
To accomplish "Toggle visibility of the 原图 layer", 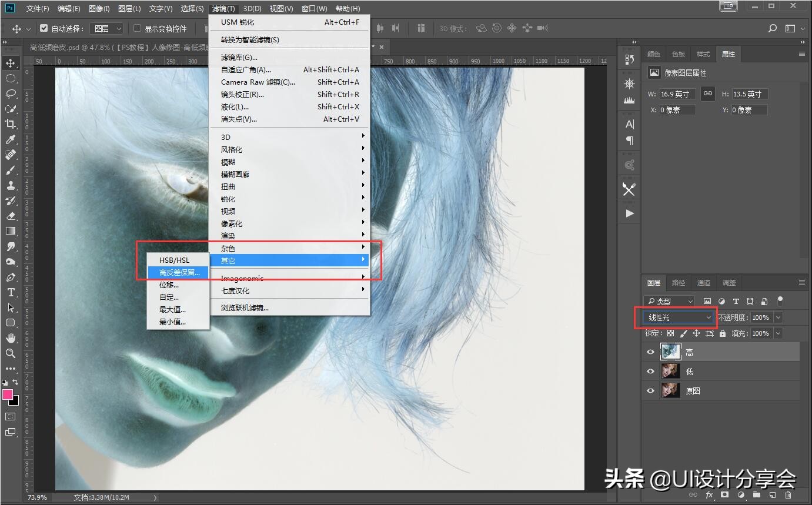I will click(x=650, y=391).
